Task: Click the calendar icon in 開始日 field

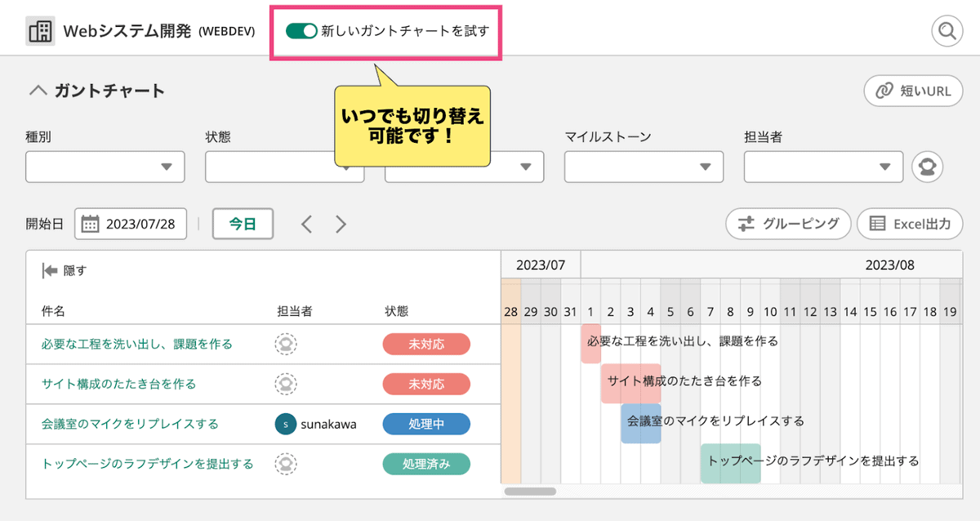Action: point(91,224)
